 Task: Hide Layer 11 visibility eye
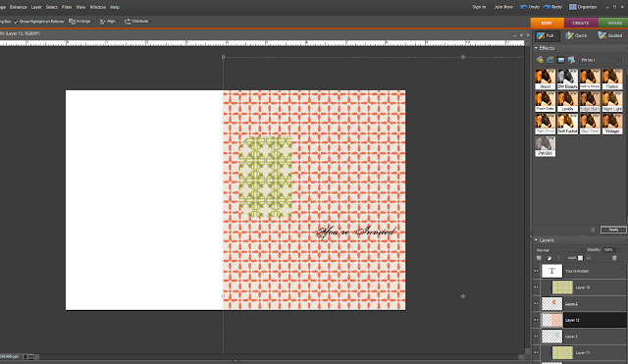click(x=537, y=353)
